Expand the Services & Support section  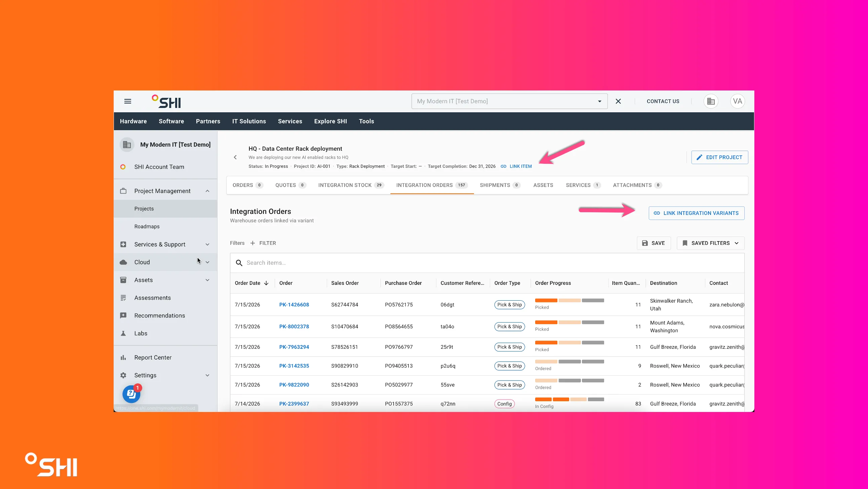207,244
